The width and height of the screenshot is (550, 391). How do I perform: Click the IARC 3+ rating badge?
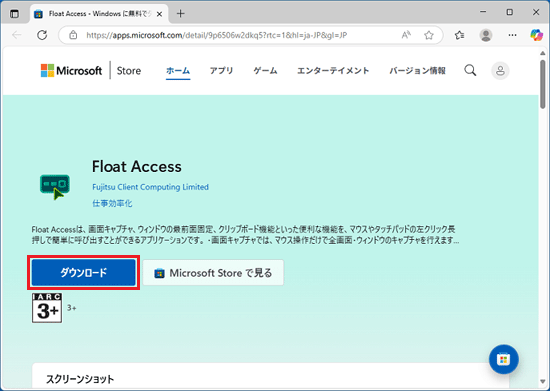point(47,308)
